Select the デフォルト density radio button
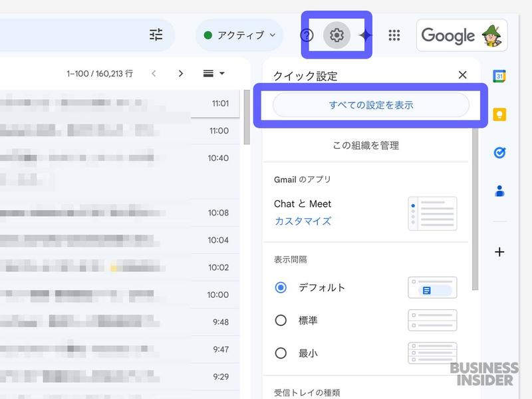 coord(281,288)
